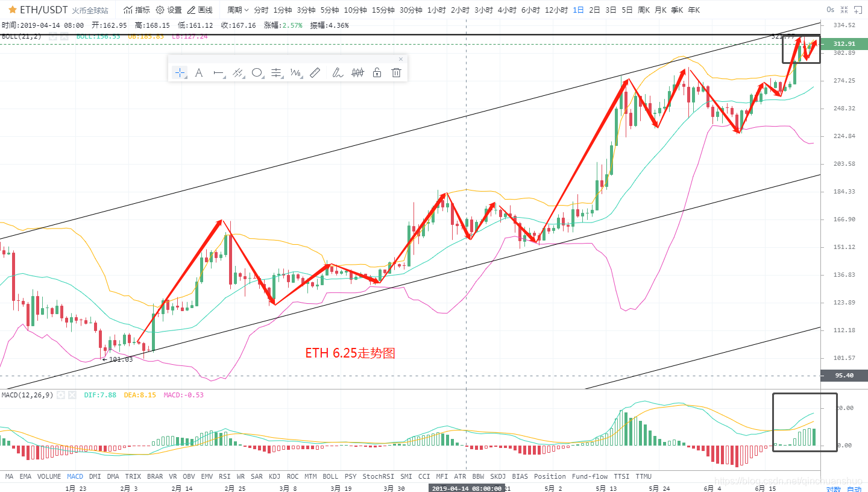This screenshot has height=492, width=868.
Task: Switch to 周K weekly chart
Action: coord(644,10)
